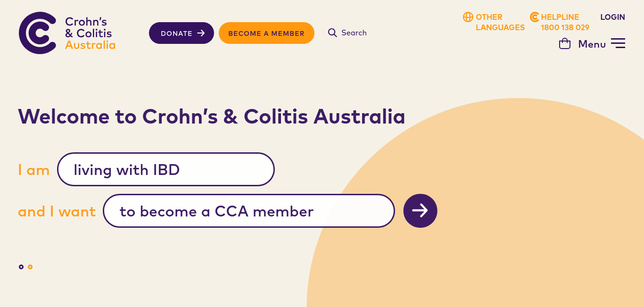This screenshot has width=644, height=307.
Task: Call helpline number 1800 138 029
Action: point(565,27)
